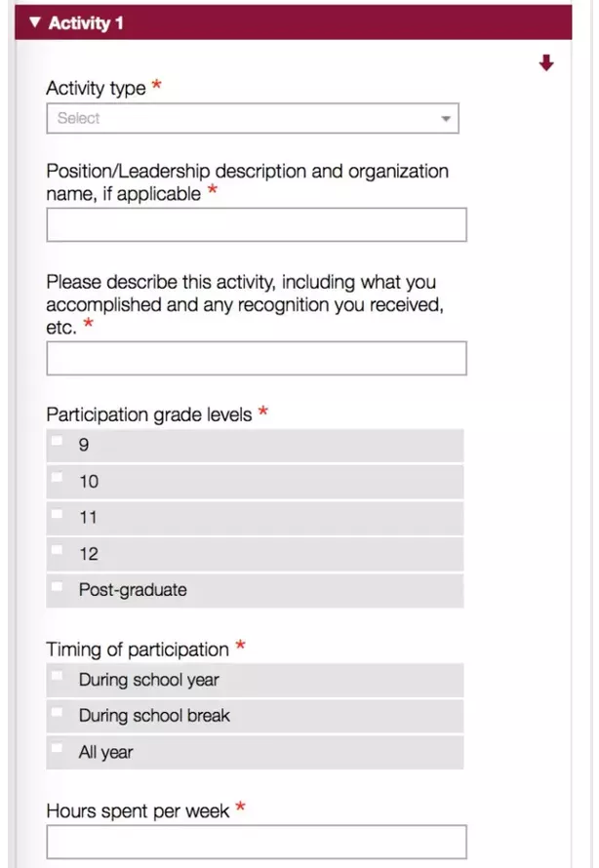Viewport: 599px width, 868px height.
Task: Click the red down arrow icon
Action: click(546, 63)
